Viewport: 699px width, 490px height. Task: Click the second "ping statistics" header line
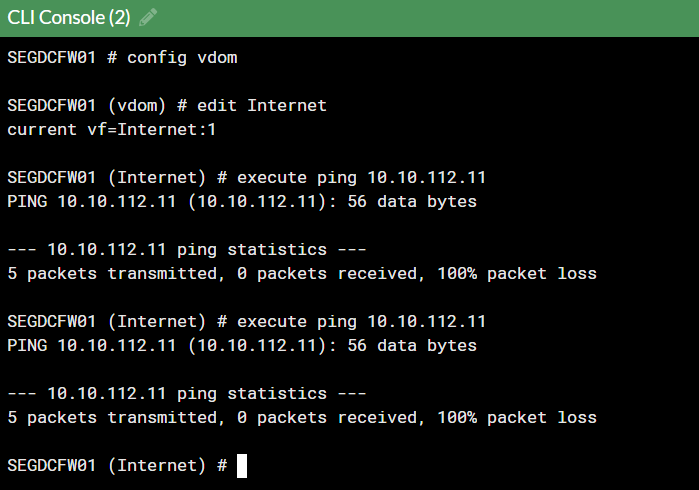coord(186,394)
